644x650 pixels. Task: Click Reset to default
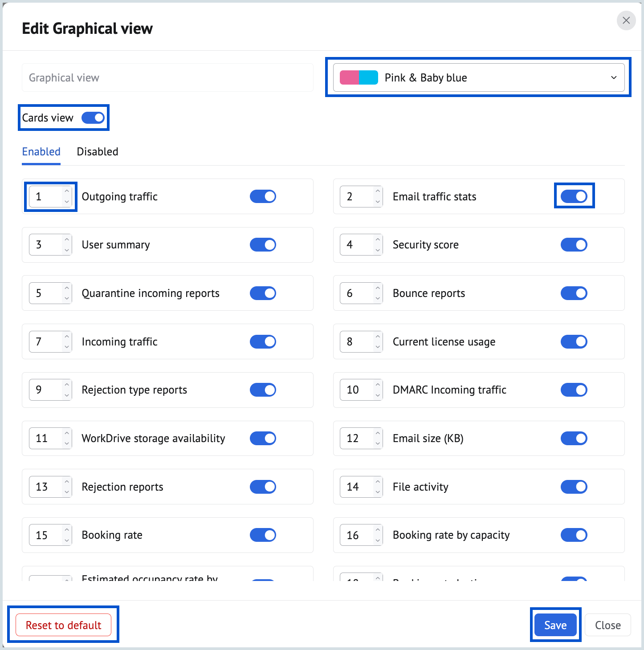(64, 625)
